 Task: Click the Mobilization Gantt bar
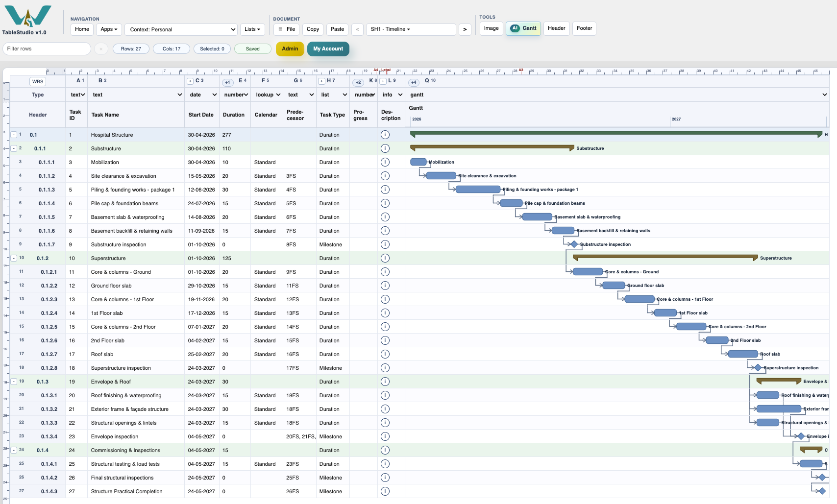pyautogui.click(x=418, y=162)
